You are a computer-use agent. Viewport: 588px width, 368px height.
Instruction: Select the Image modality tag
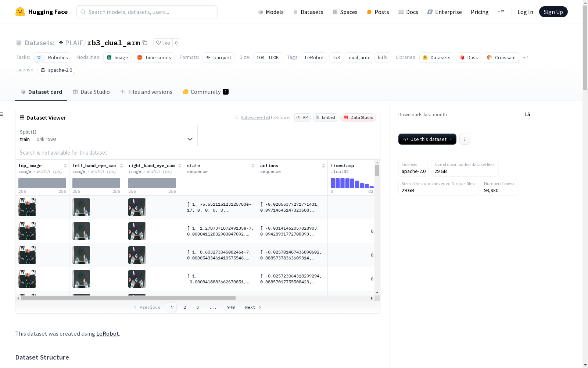[118, 57]
